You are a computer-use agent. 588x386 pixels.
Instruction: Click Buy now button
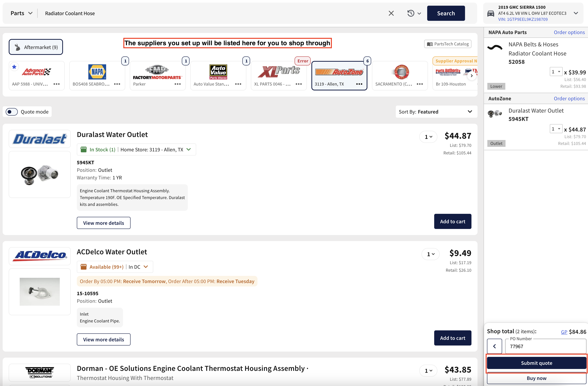536,378
